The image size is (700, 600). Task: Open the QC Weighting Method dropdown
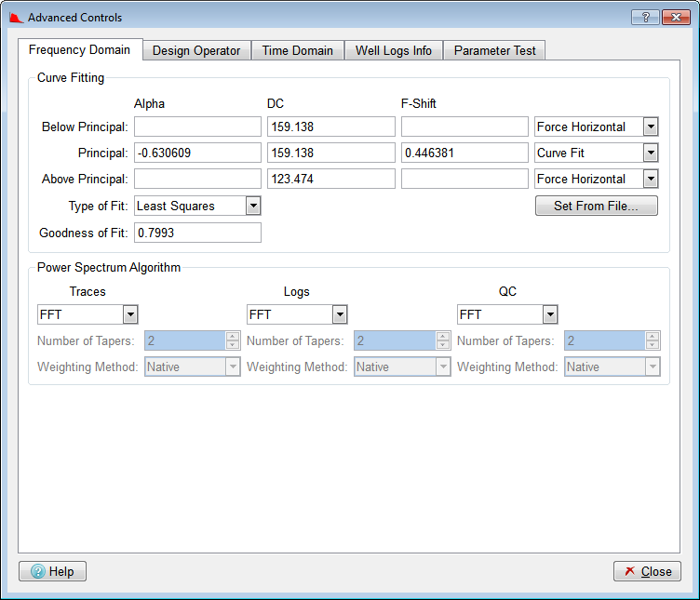tap(612, 367)
